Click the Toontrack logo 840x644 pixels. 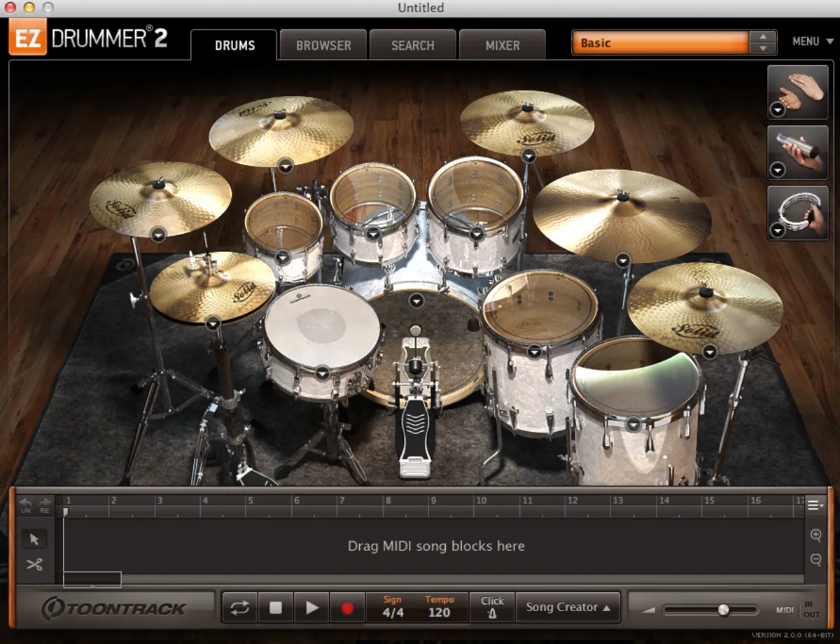click(x=113, y=608)
